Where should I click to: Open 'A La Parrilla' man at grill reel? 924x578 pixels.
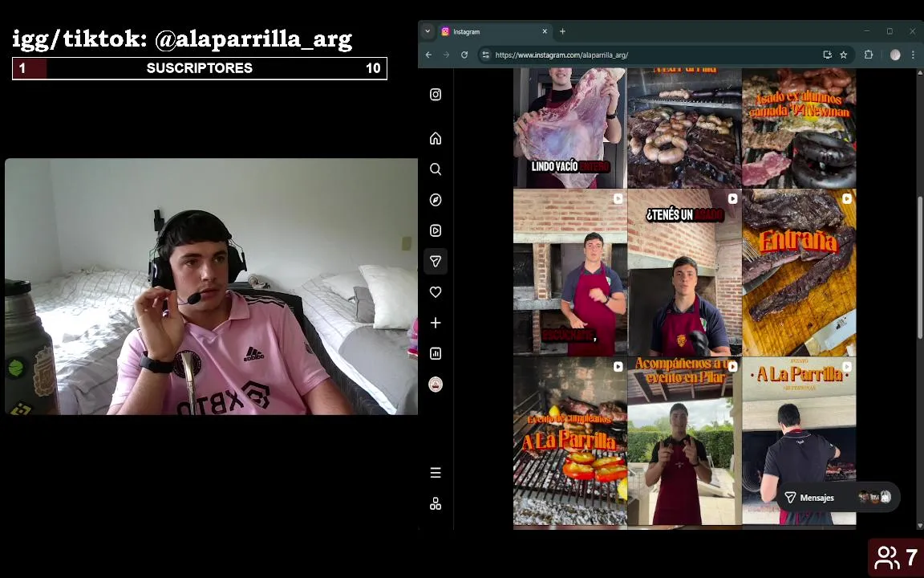click(799, 441)
